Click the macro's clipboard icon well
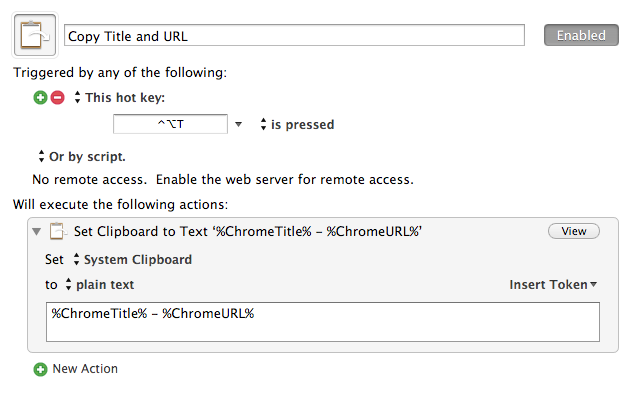 pyautogui.click(x=35, y=36)
